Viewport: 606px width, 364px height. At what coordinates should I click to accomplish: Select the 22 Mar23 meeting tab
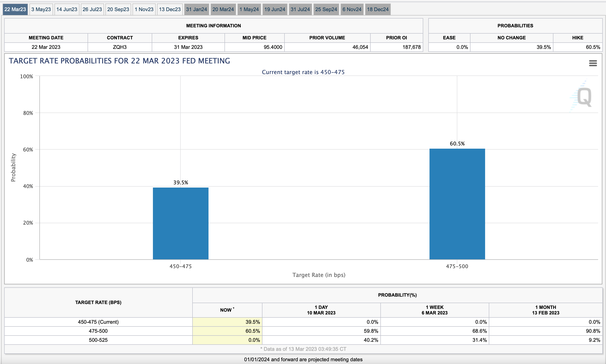15,9
